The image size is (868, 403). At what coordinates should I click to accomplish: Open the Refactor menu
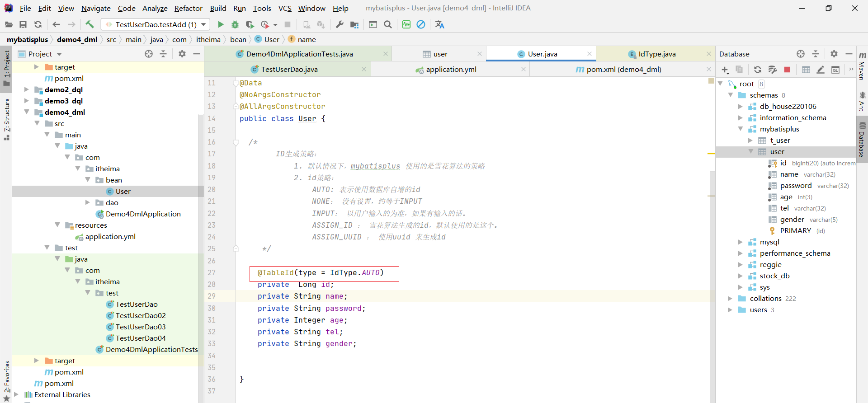tap(188, 8)
